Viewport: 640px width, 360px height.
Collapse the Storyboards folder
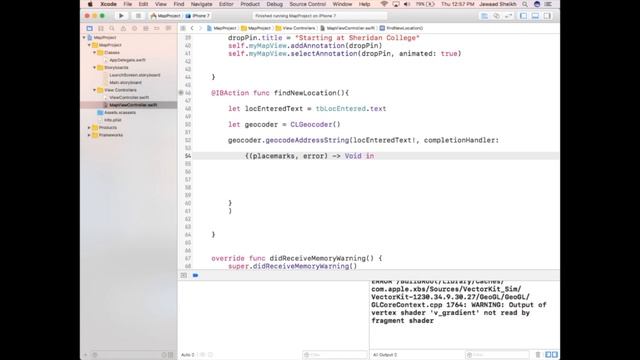[x=95, y=68]
